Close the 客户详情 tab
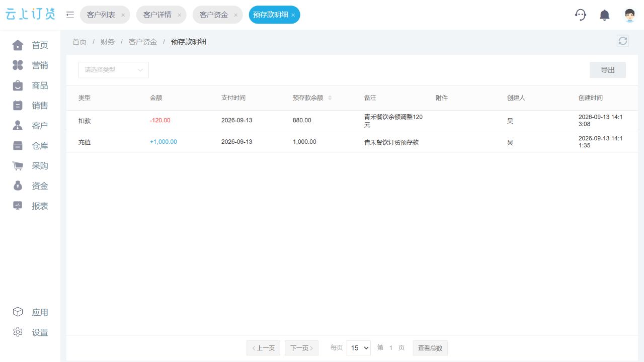This screenshot has width=644, height=362. pyautogui.click(x=179, y=15)
